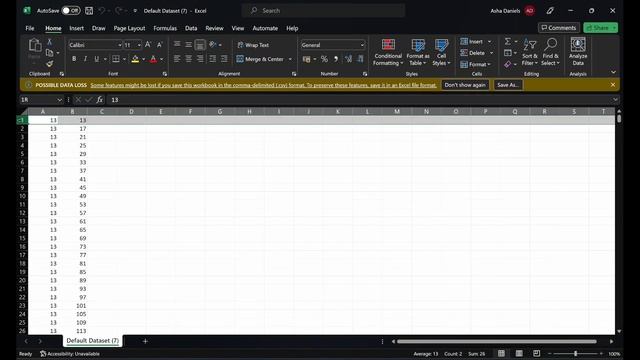Increase decimal places
Viewport: 640px width, 360px height.
coord(348,59)
